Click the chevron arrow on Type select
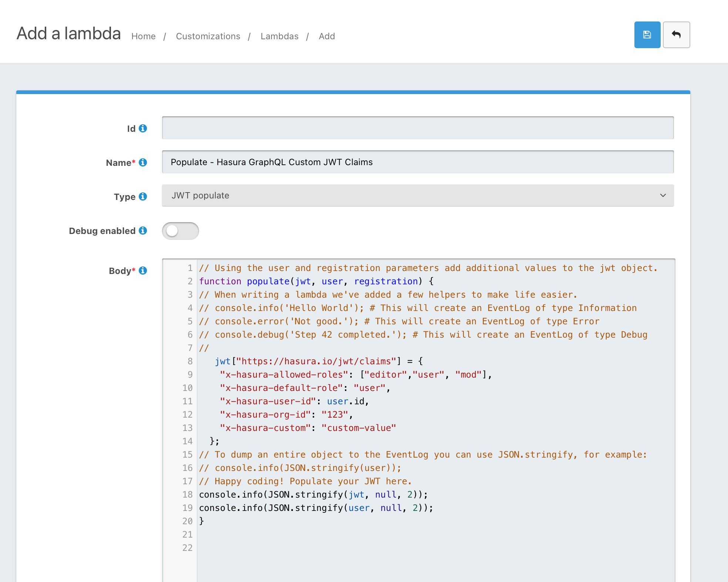The width and height of the screenshot is (728, 582). [663, 195]
